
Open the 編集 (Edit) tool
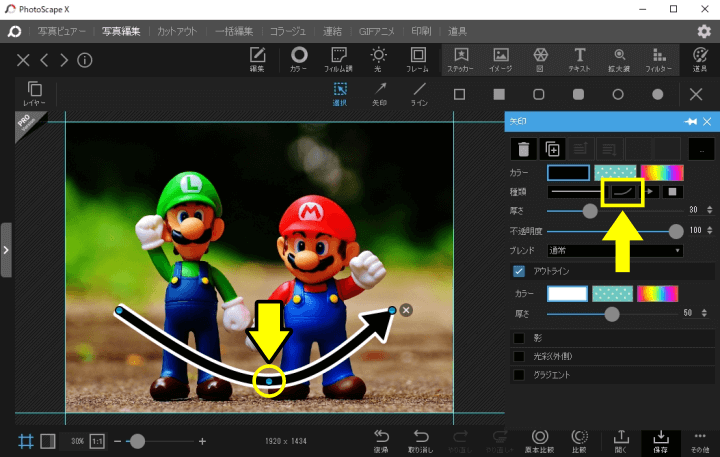pyautogui.click(x=257, y=60)
